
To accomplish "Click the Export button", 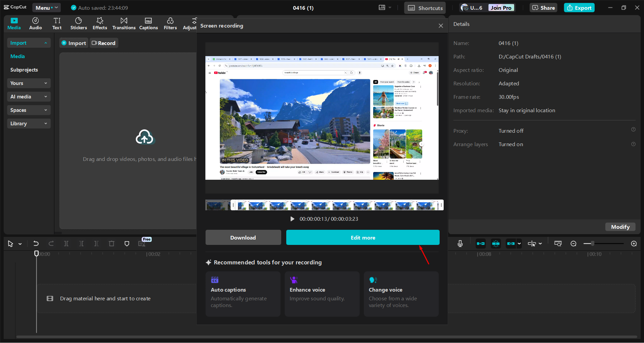I will [579, 7].
